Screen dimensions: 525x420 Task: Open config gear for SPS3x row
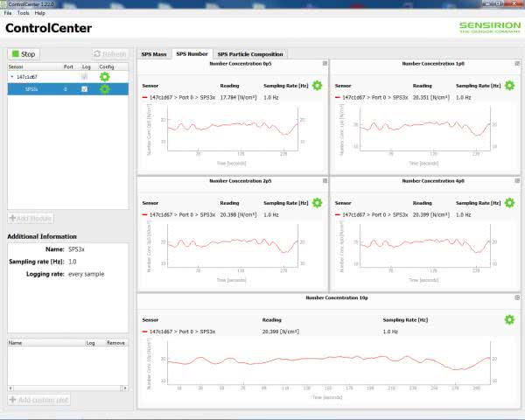point(105,89)
